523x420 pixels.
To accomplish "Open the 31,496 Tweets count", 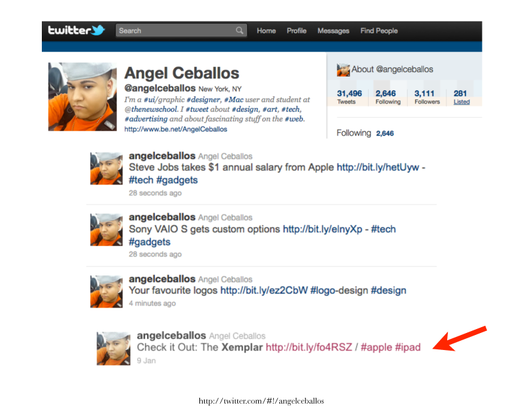I will [x=349, y=97].
